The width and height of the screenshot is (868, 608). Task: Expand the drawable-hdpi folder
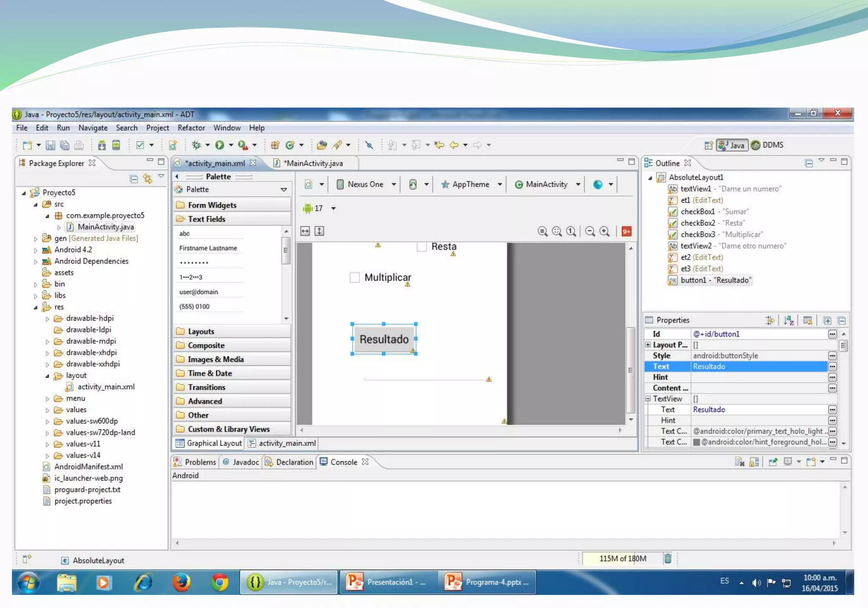[x=47, y=318]
